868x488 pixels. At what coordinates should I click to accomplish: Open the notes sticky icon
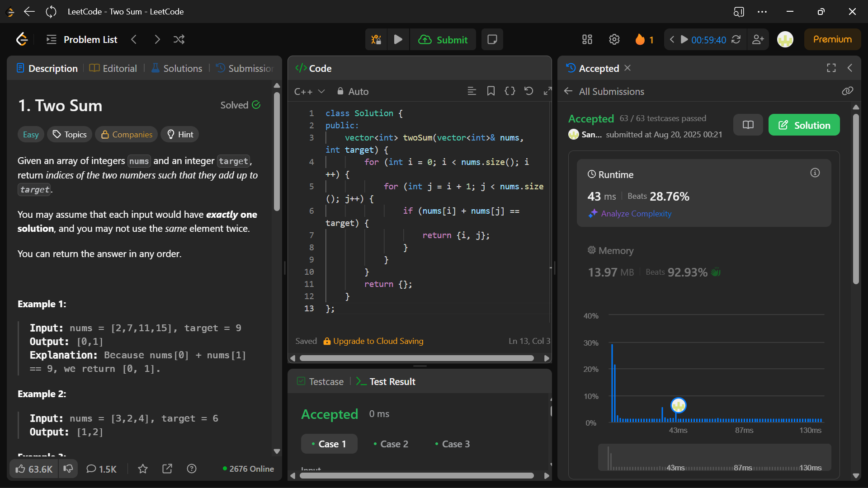[x=492, y=40]
